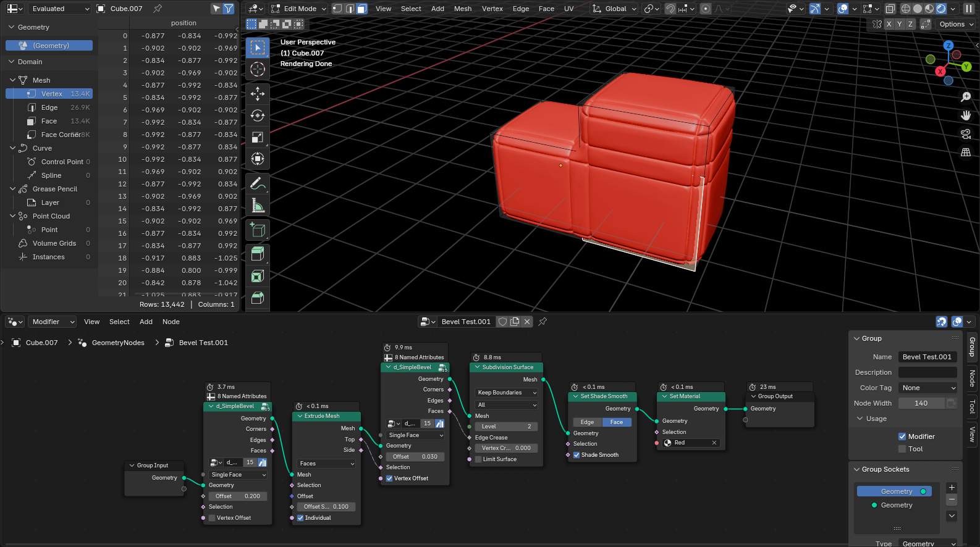The image size is (980, 547).
Task: Add a new group socket with plus
Action: coord(952,488)
